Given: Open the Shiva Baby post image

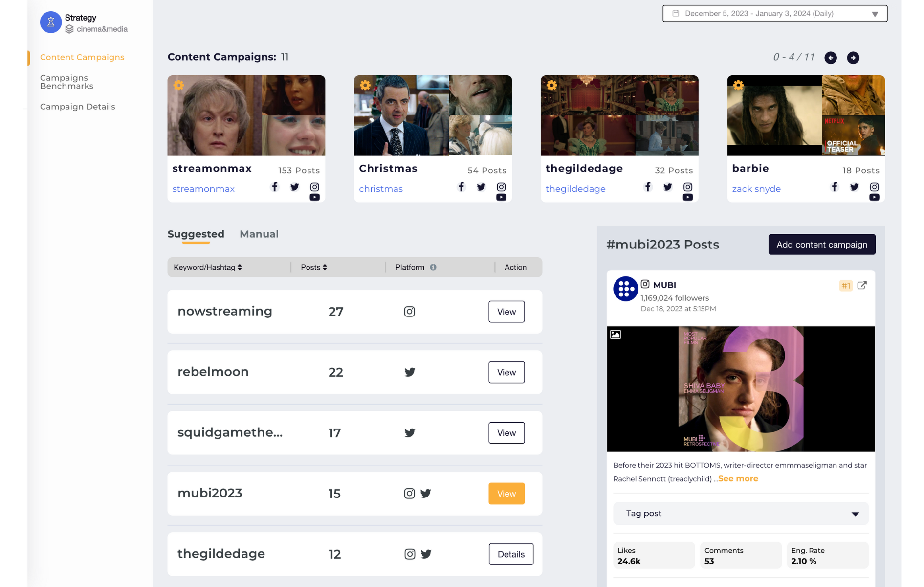Looking at the screenshot, I should [741, 389].
